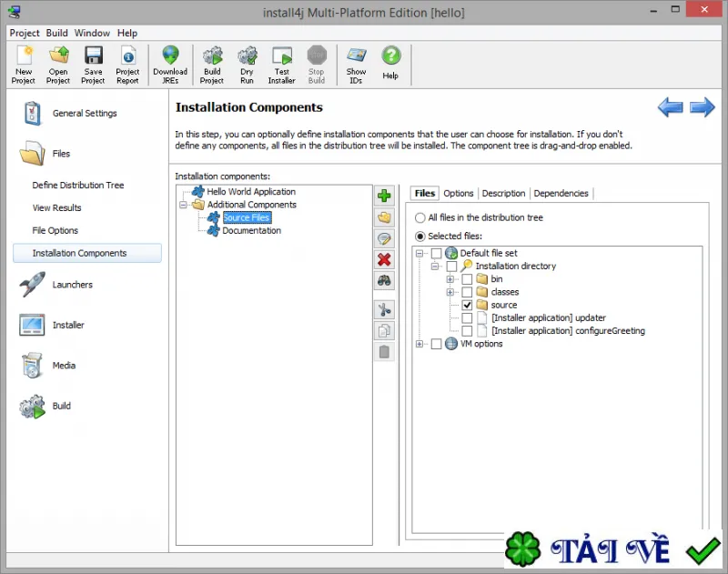Click the comment/rename icon button
The width and height of the screenshot is (728, 574).
(384, 238)
